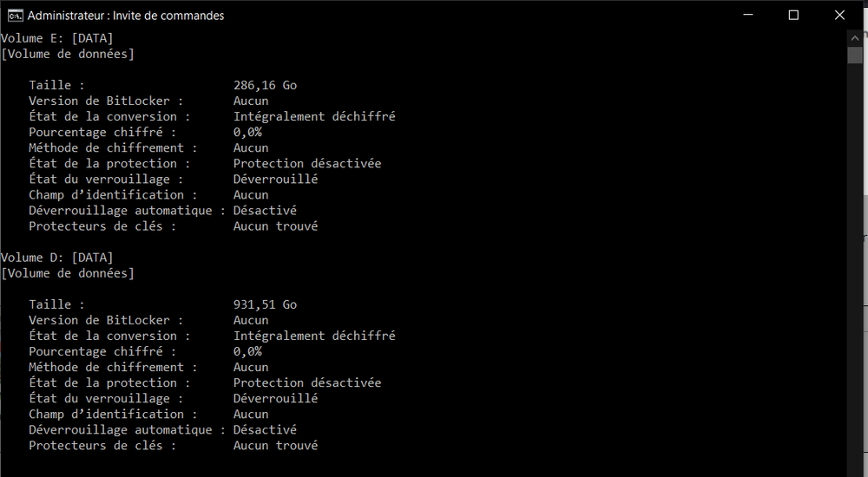Image resolution: width=868 pixels, height=477 pixels.
Task: Click the 'Volume D: [DATA]' header line
Action: click(57, 258)
